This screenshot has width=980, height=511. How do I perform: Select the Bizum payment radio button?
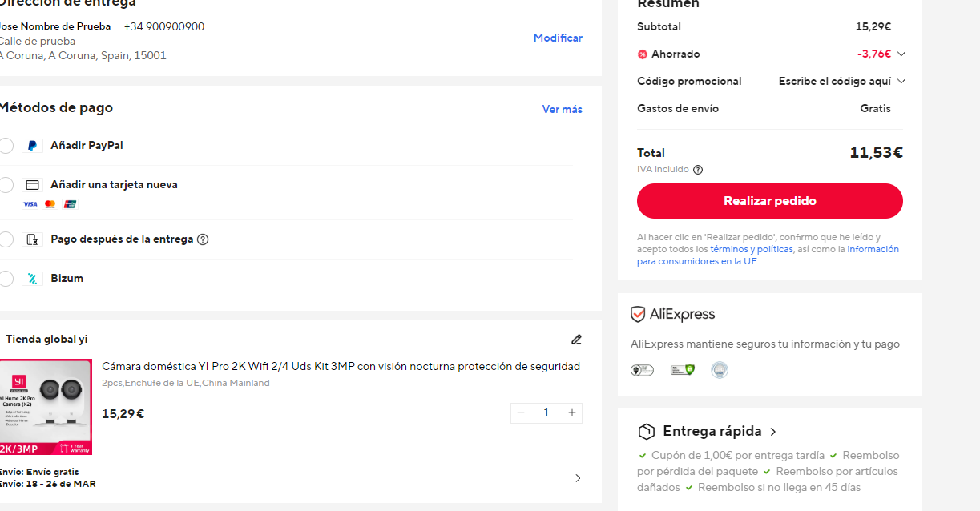pos(6,278)
